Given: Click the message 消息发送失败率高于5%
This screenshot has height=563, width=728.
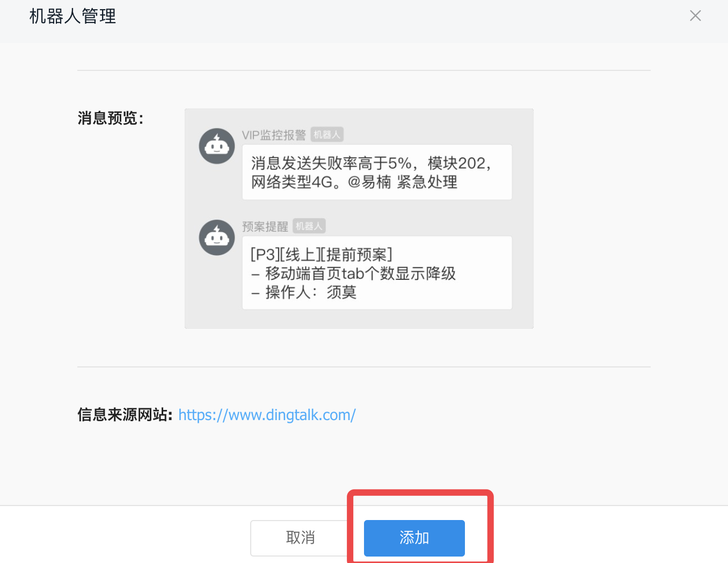Looking at the screenshot, I should click(377, 172).
